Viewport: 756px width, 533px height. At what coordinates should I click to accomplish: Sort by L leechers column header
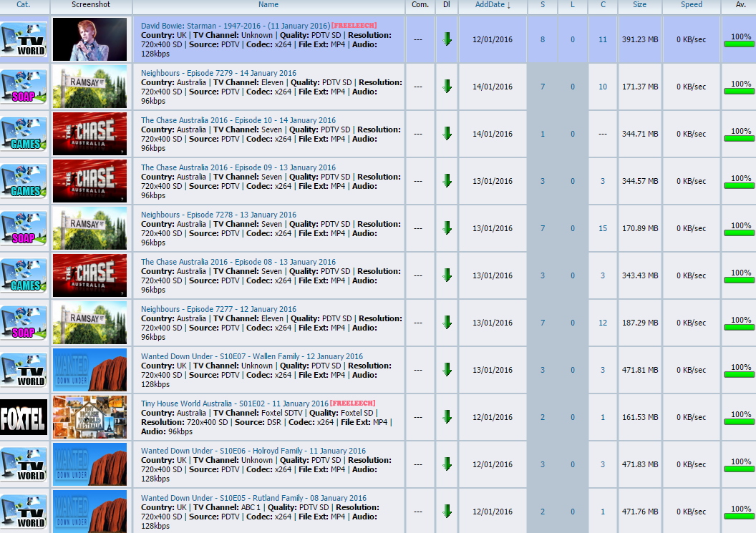(572, 4)
